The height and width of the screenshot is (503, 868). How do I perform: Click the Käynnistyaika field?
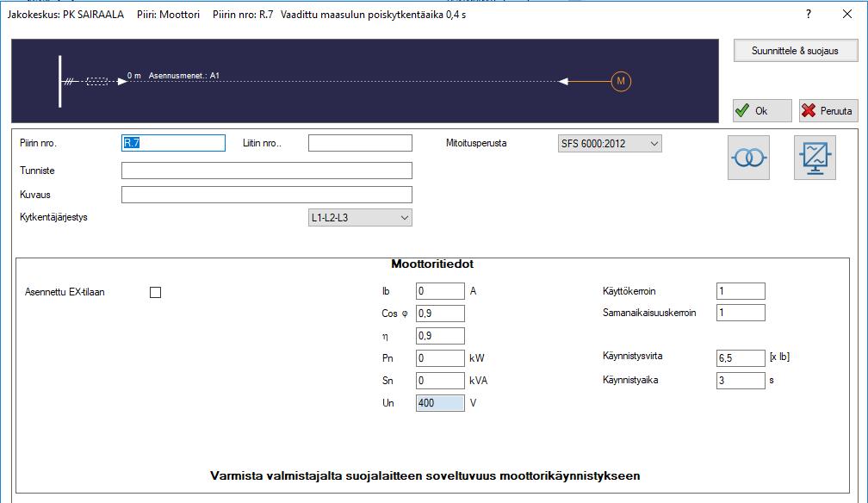point(741,381)
